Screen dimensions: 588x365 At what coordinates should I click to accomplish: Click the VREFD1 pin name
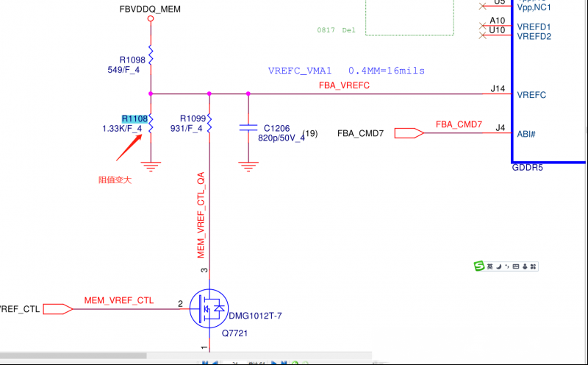[534, 26]
